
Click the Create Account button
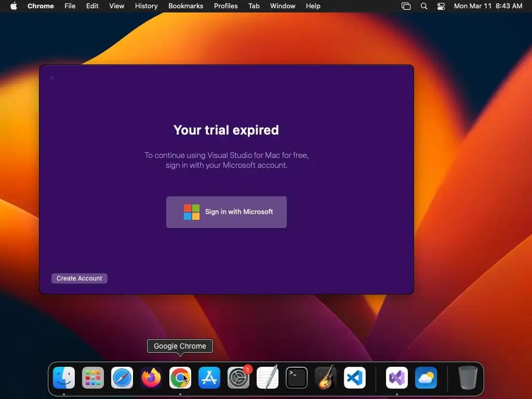(79, 278)
